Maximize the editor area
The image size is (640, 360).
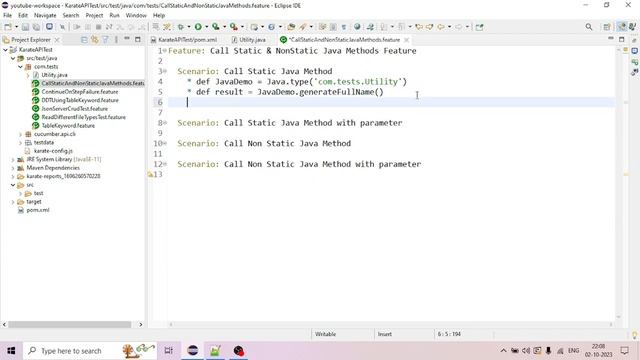[x=622, y=40]
